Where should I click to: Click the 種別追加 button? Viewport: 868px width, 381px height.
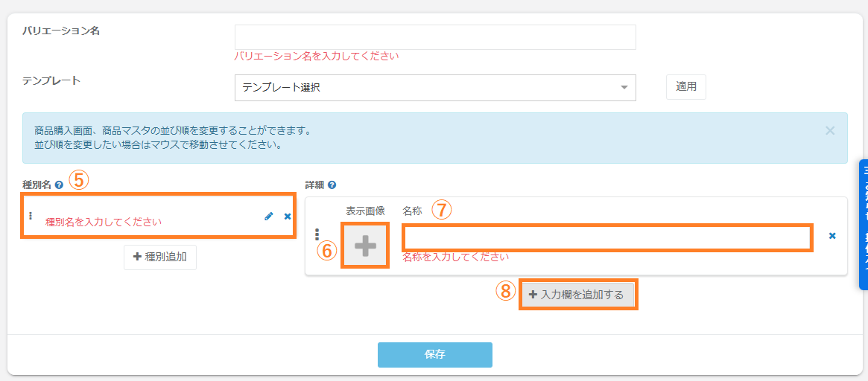click(x=160, y=257)
